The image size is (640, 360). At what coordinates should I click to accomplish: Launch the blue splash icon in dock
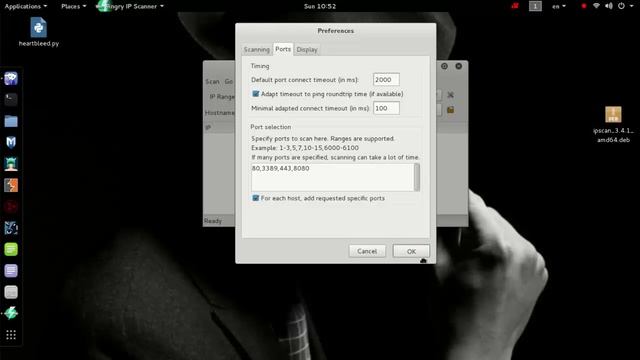pyautogui.click(x=11, y=228)
